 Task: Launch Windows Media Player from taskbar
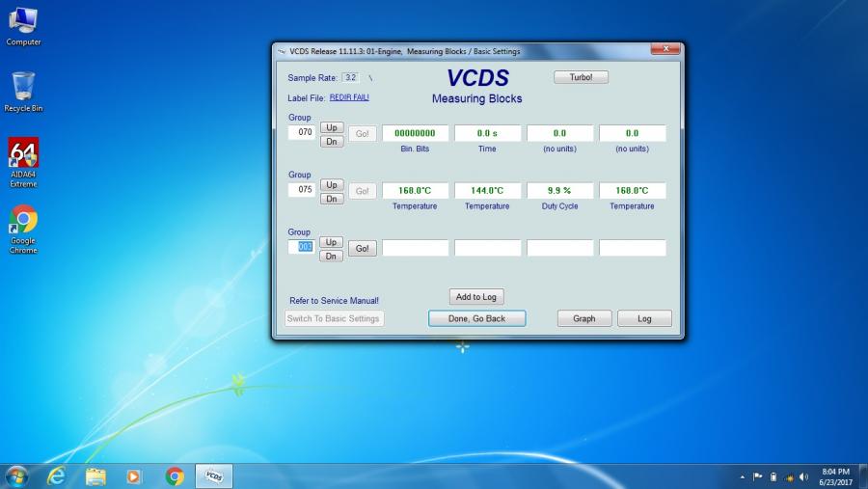click(134, 475)
